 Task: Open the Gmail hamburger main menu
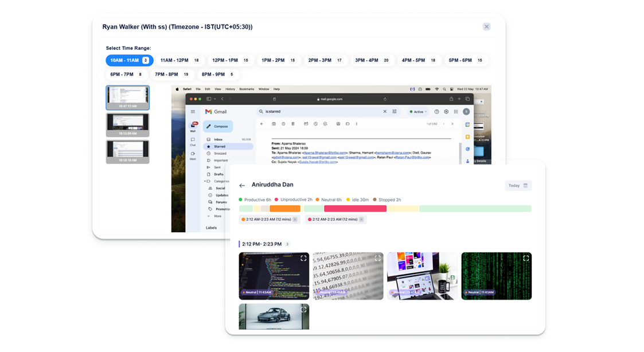[x=193, y=112]
